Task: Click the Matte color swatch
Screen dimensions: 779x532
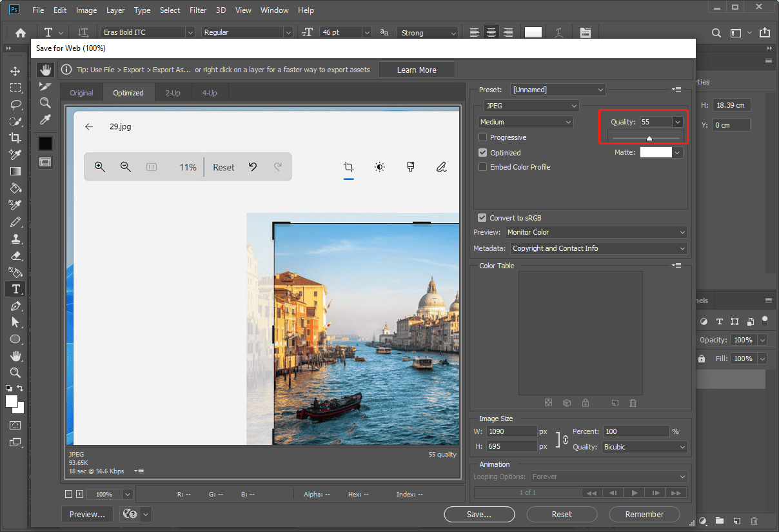Action: (x=656, y=152)
